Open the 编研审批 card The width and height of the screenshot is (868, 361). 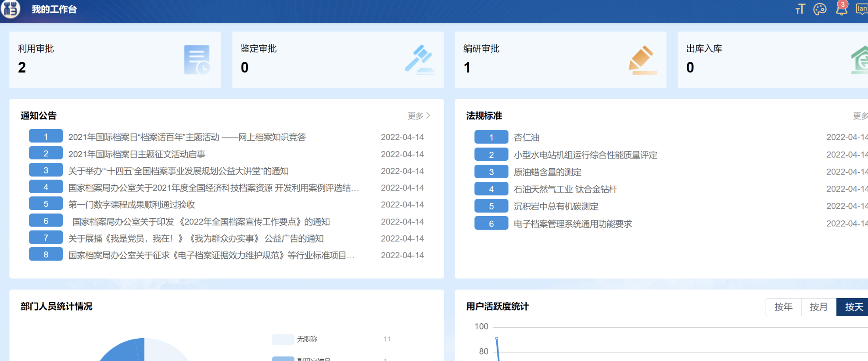[x=560, y=60]
